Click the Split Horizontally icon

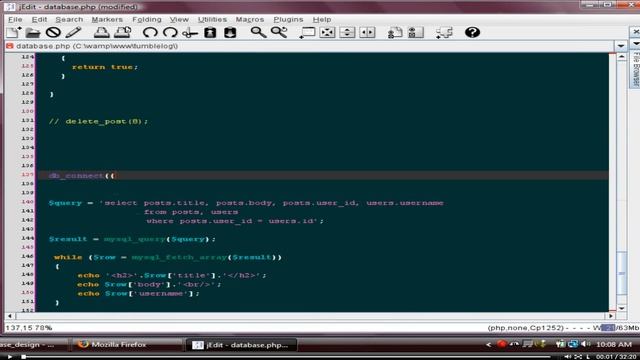tap(347, 32)
